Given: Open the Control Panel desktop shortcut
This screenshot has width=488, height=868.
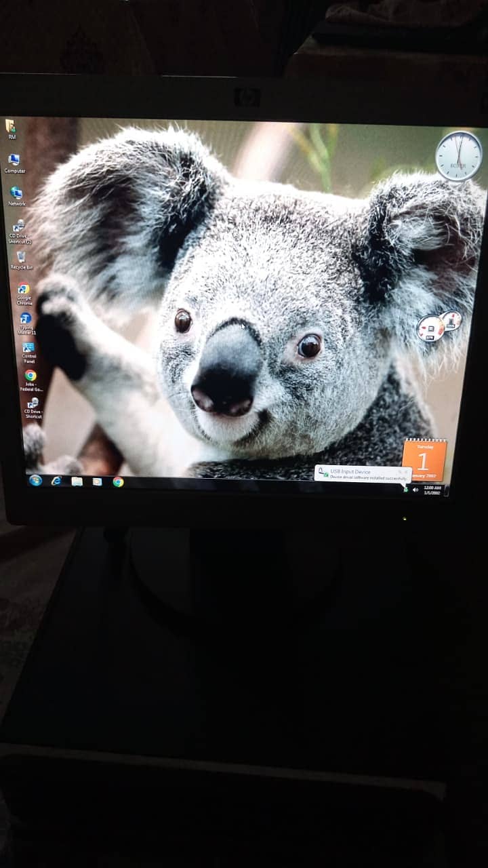Looking at the screenshot, I should click(28, 353).
